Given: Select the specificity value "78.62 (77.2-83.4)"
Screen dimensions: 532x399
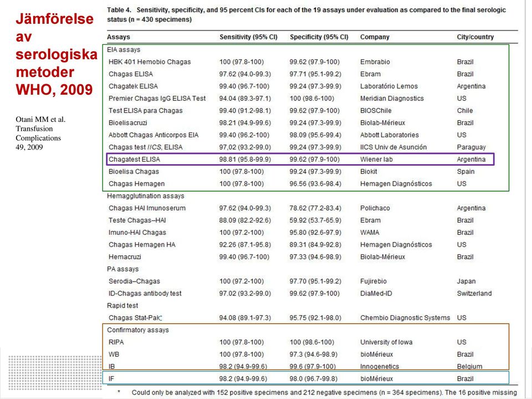Looking at the screenshot, I should pos(315,208).
